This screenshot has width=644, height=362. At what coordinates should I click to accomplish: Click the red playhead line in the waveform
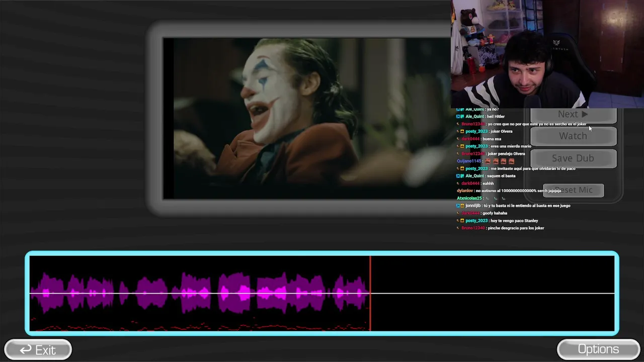point(370,293)
